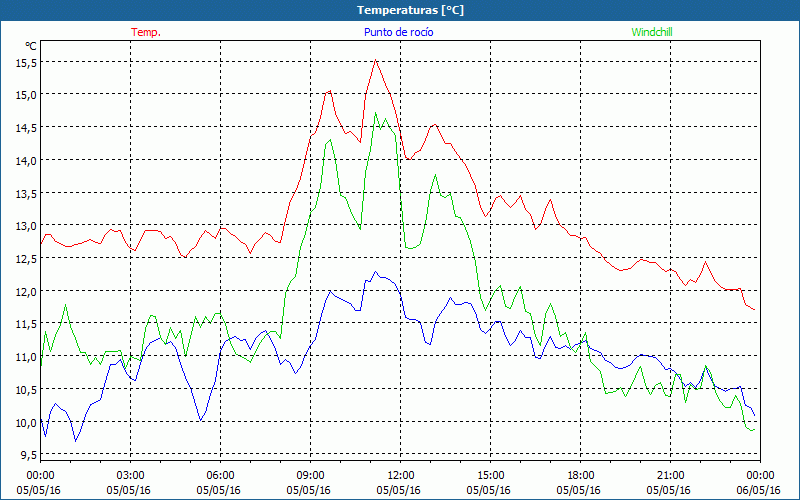
Task: Click the 14,5 y-axis value
Action: click(x=26, y=128)
